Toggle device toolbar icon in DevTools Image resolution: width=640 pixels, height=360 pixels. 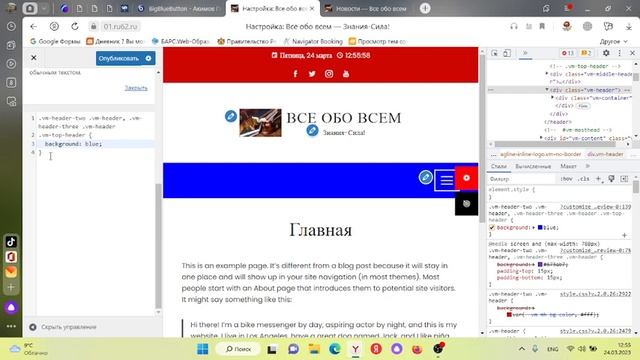(x=507, y=53)
